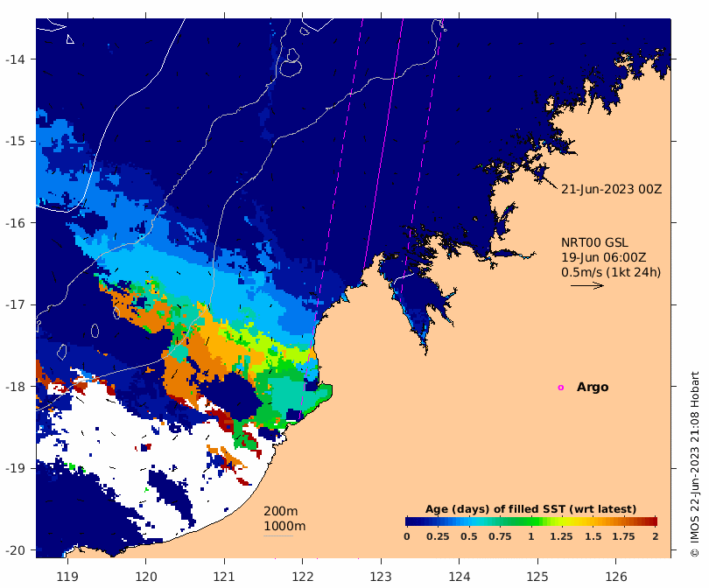This screenshot has height=588, width=709.
Task: Click the 19-Jun 06:00Z timestamp text
Action: (x=604, y=257)
